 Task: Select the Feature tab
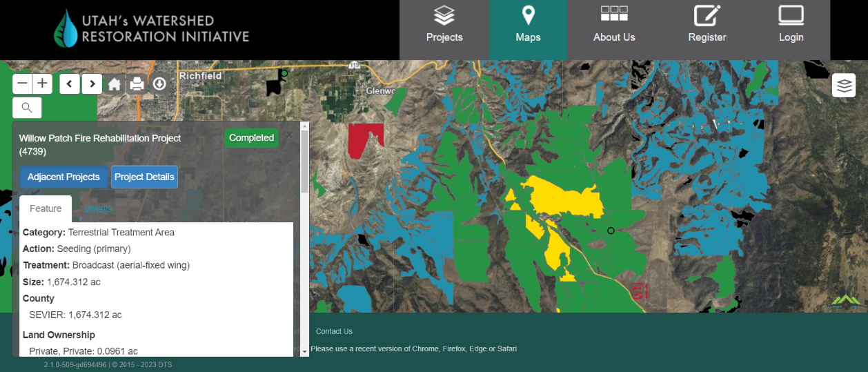46,208
